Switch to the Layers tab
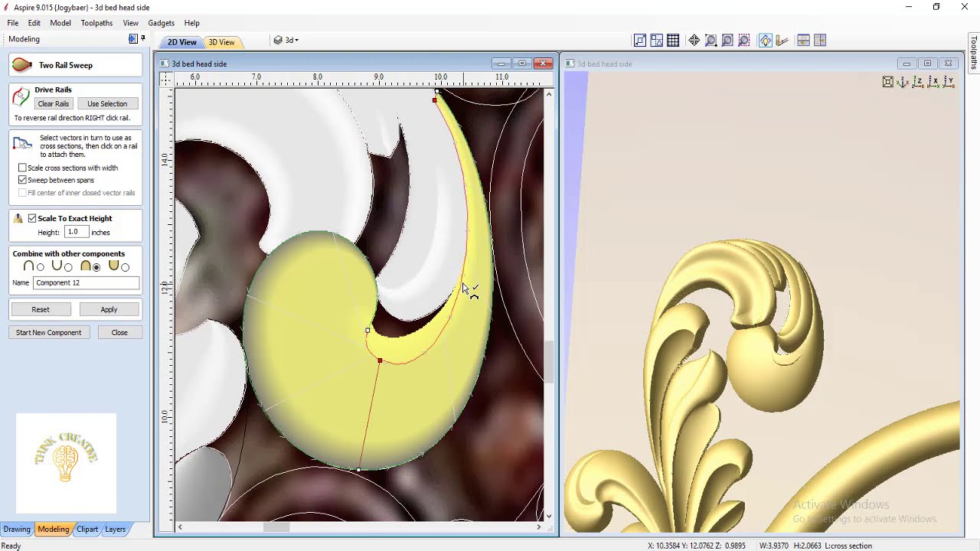The width and height of the screenshot is (980, 551). pyautogui.click(x=115, y=529)
